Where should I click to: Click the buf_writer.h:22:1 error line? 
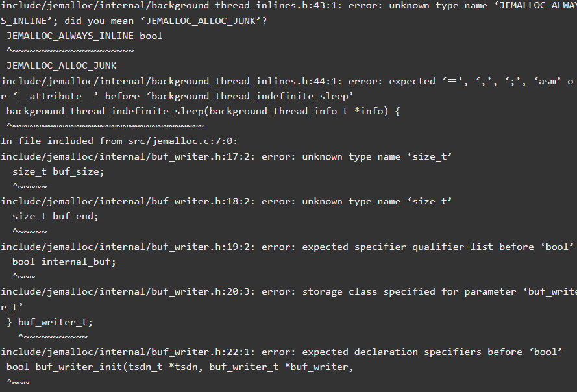(282, 352)
